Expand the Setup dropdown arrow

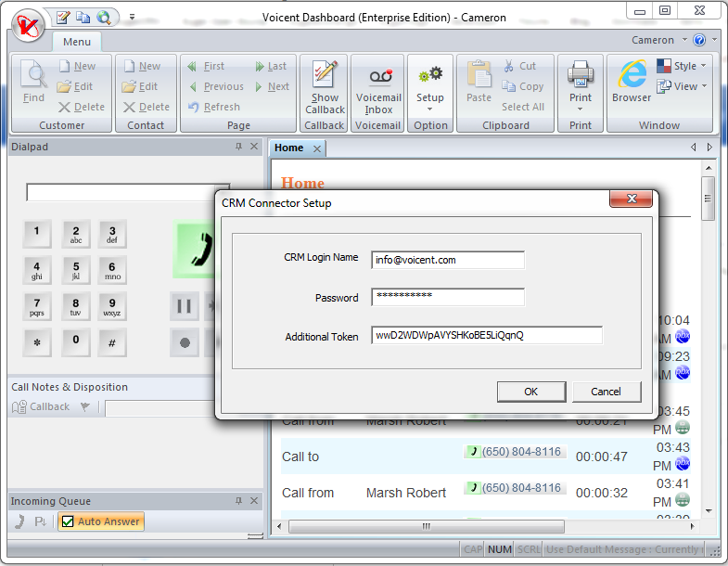[430, 109]
